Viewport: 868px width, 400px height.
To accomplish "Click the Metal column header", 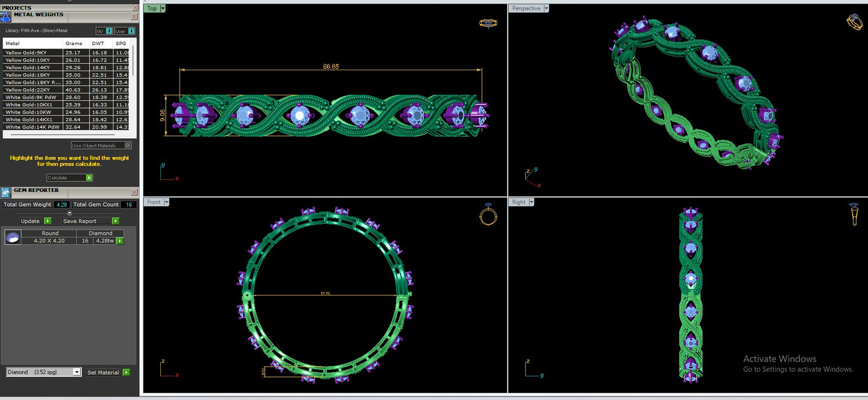I will point(32,43).
